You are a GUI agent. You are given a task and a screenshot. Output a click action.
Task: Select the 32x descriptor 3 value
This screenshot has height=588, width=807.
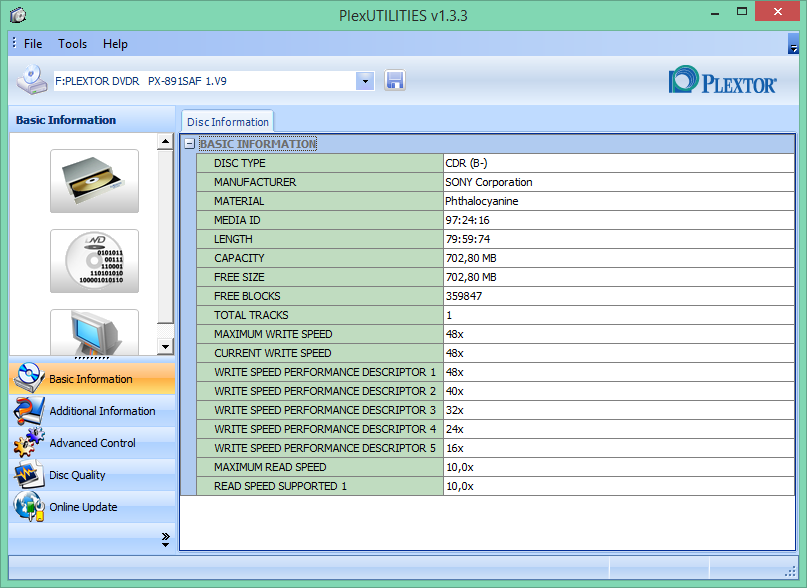(454, 410)
